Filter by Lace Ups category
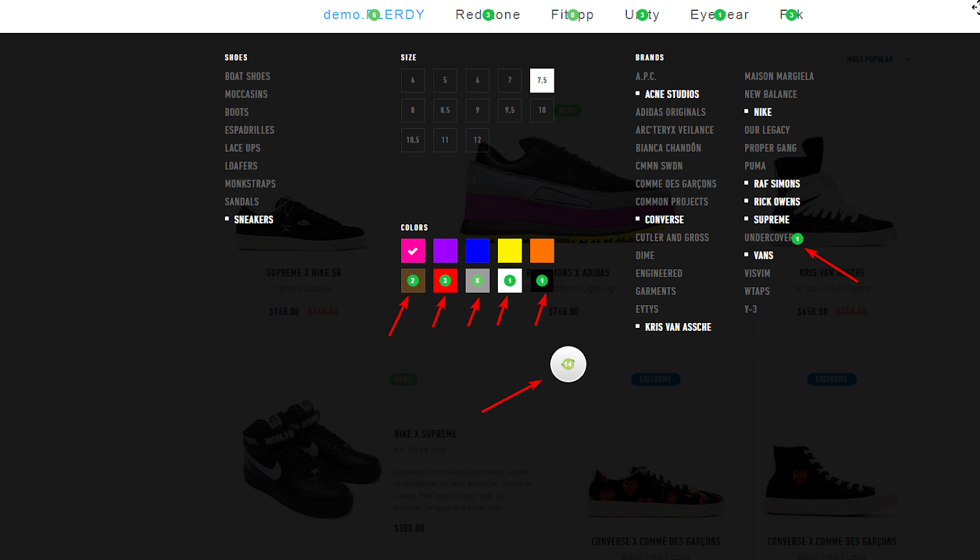Image resolution: width=980 pixels, height=560 pixels. tap(243, 148)
